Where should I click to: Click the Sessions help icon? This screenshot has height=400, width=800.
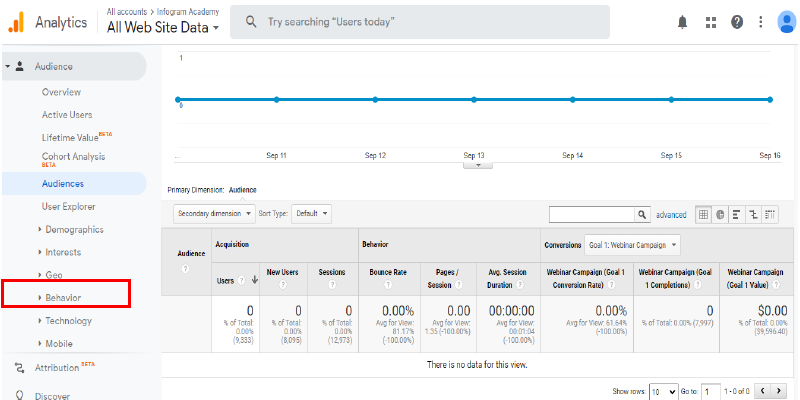click(332, 285)
